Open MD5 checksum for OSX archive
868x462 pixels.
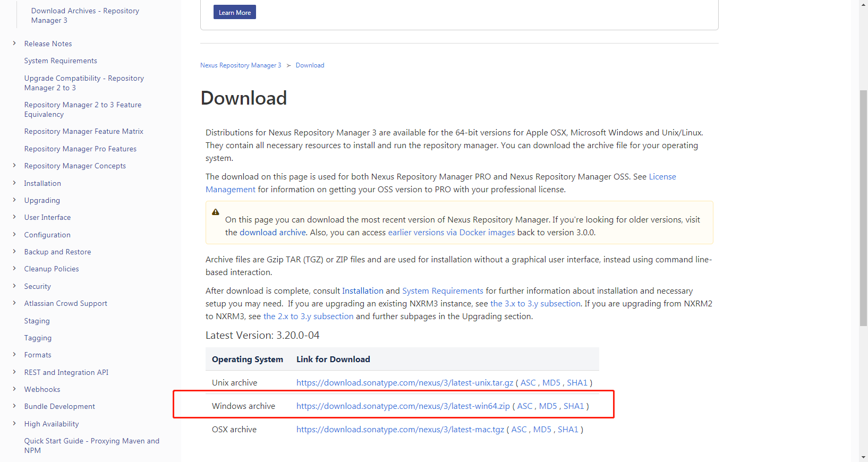point(542,430)
